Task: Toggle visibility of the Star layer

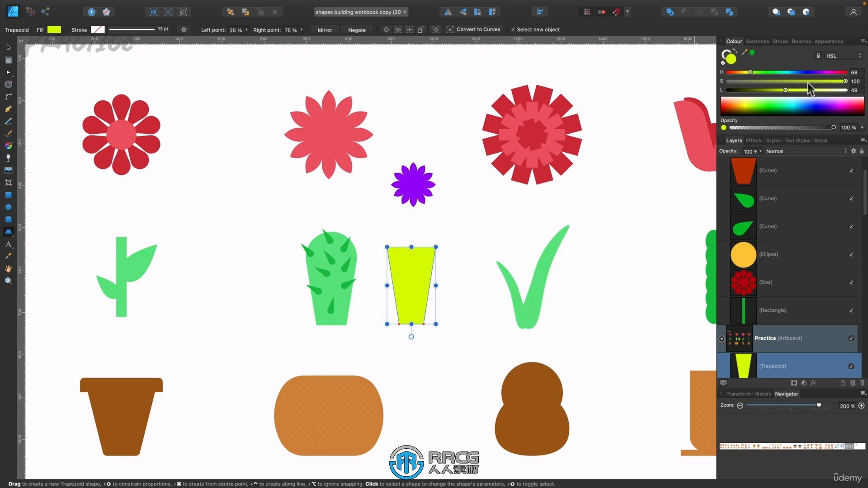Action: 851,282
